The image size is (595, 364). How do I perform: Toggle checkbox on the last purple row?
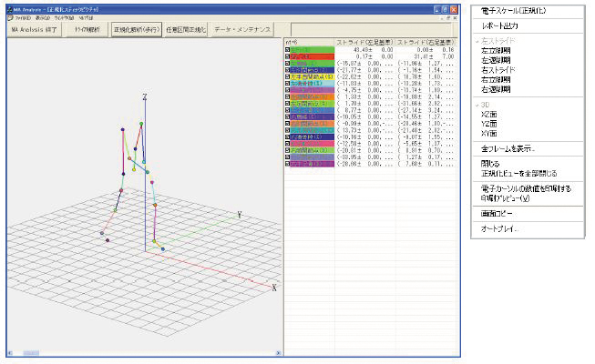[x=288, y=165]
